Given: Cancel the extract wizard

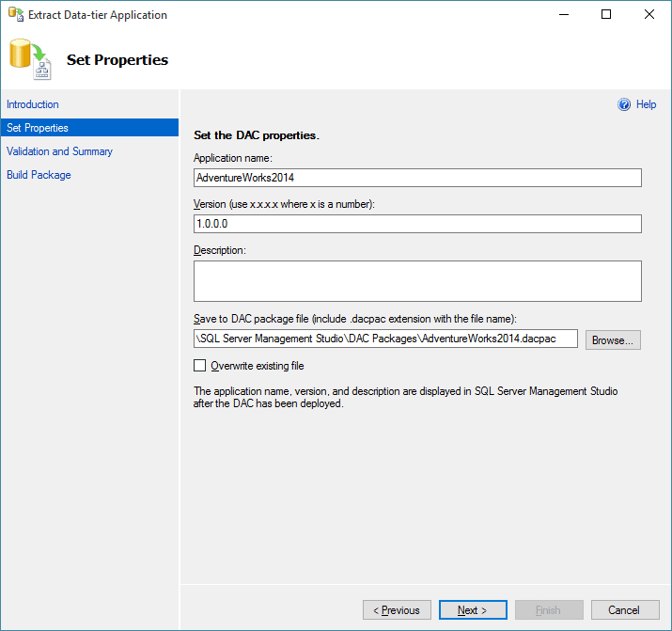Looking at the screenshot, I should click(625, 610).
